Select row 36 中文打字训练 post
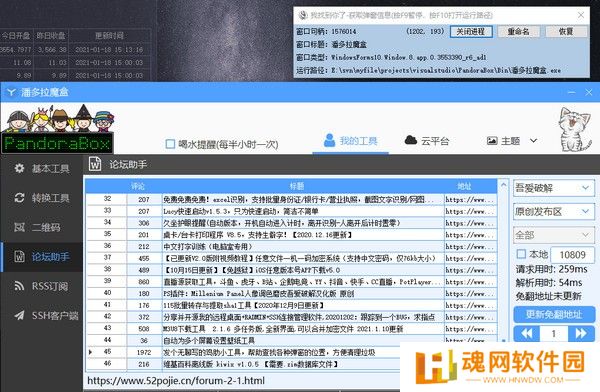 coord(292,247)
